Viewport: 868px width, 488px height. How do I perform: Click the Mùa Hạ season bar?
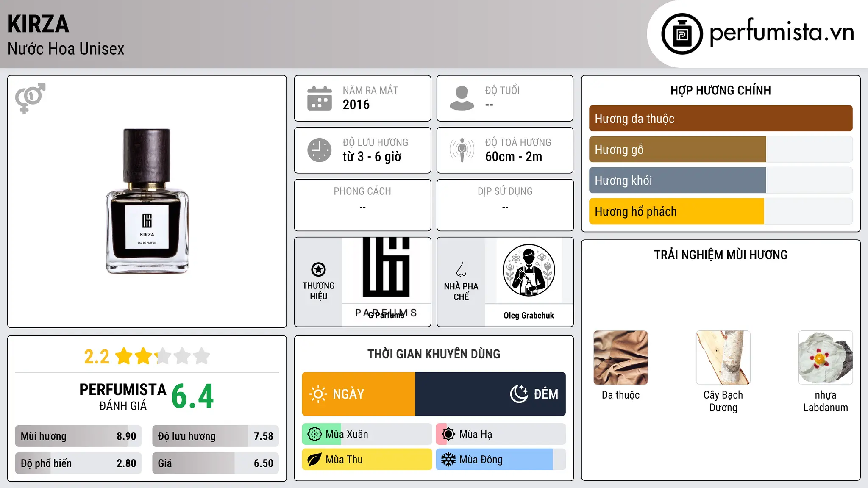501,434
